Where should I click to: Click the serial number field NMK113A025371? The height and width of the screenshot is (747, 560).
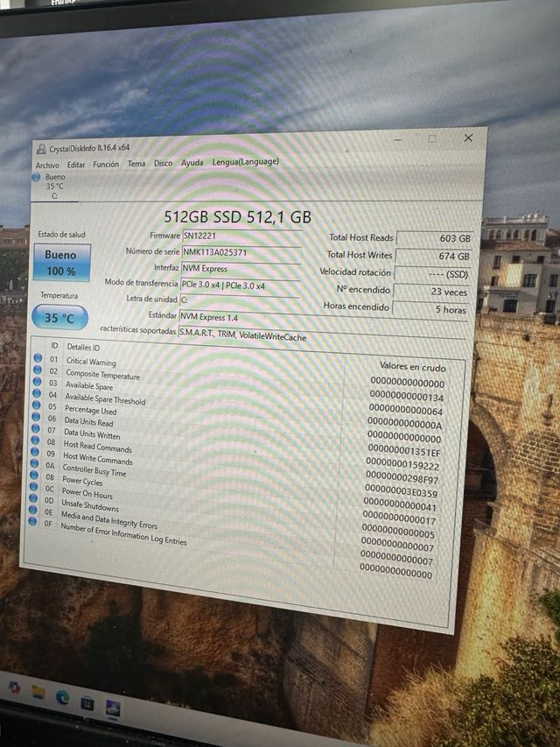pyautogui.click(x=239, y=252)
